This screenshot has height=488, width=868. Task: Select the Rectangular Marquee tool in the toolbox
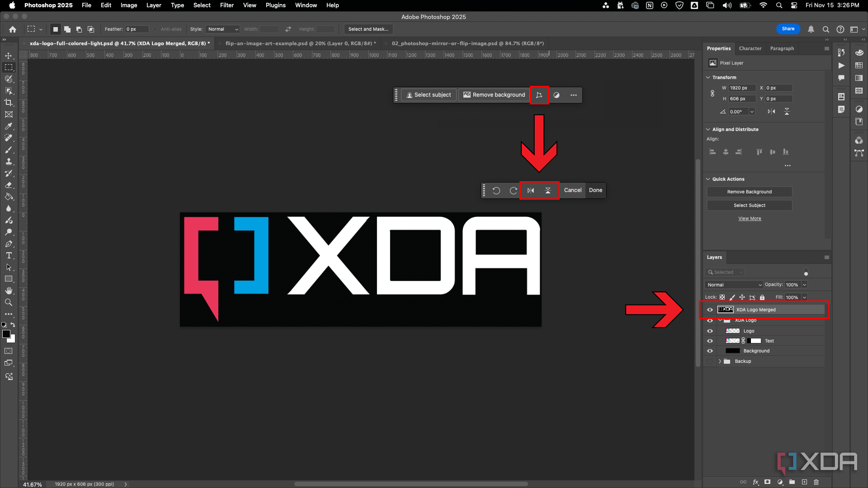[x=9, y=67]
